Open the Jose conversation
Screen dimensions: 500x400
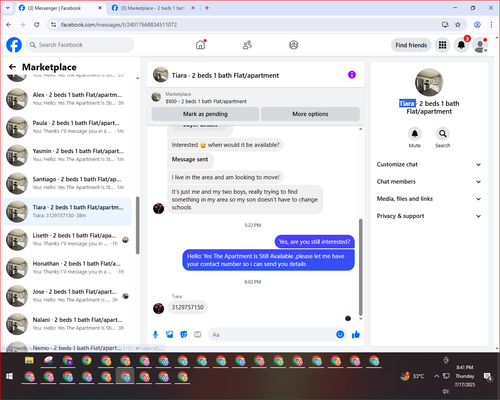pos(68,296)
